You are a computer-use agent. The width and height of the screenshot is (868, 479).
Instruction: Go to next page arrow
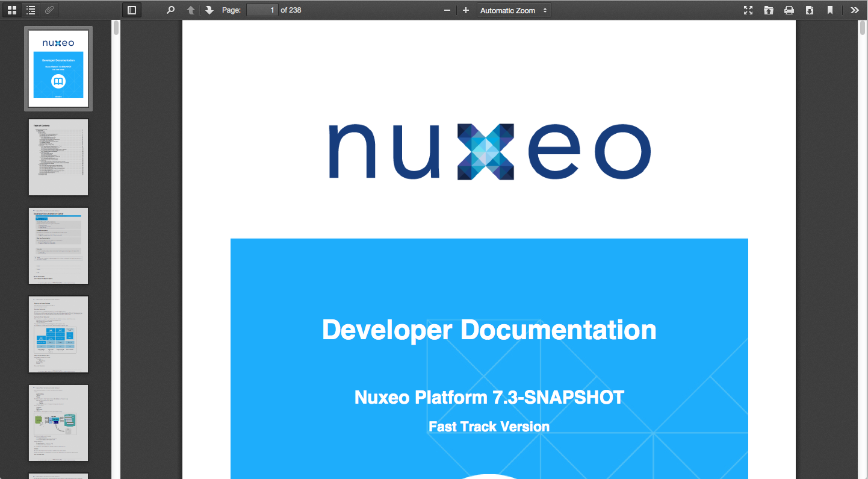209,10
